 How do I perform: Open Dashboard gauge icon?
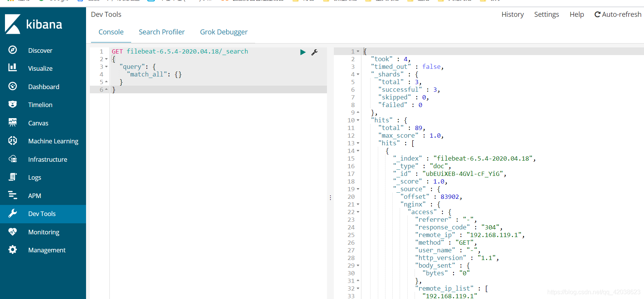coord(13,86)
